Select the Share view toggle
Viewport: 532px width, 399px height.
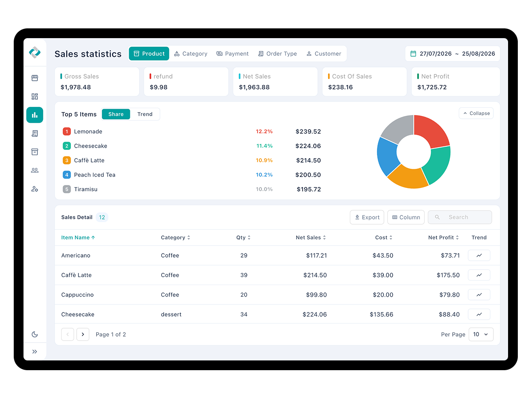tap(116, 114)
